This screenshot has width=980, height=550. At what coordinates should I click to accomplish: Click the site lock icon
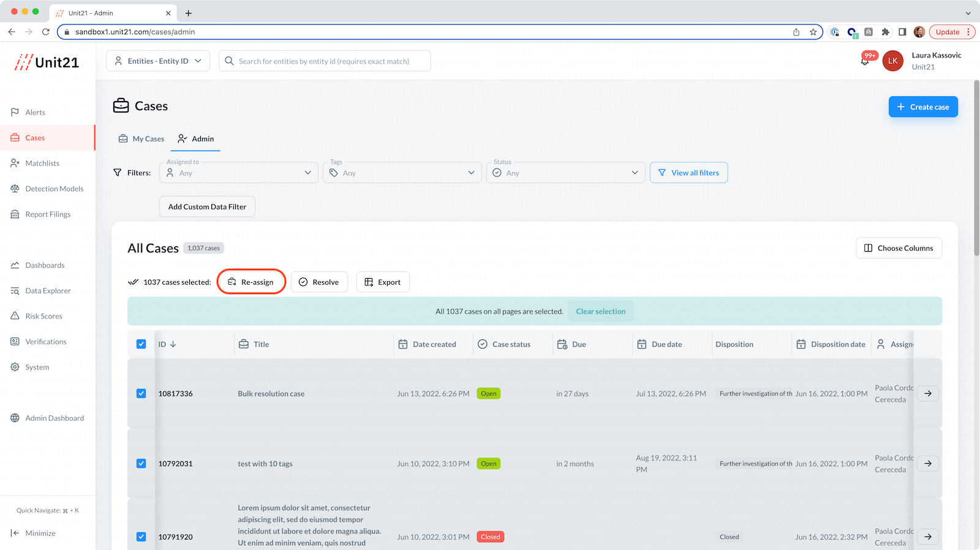pos(67,32)
